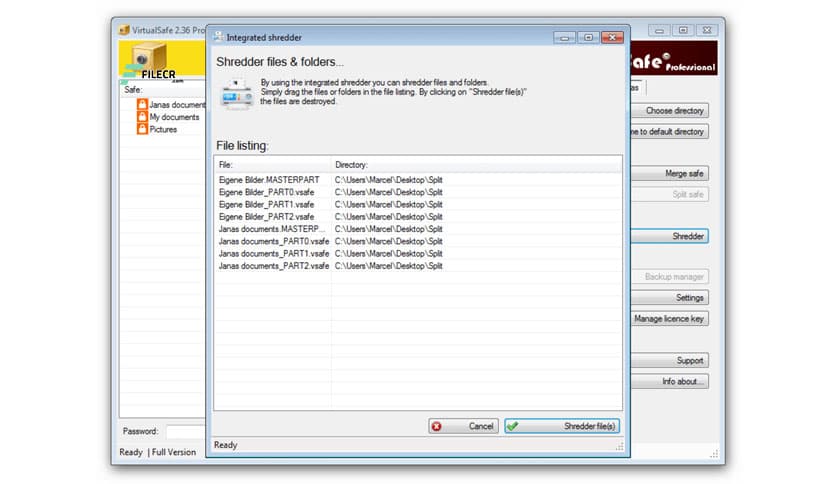Open Shredder from VirtualSafe main window
836x484 pixels.
pyautogui.click(x=670, y=236)
